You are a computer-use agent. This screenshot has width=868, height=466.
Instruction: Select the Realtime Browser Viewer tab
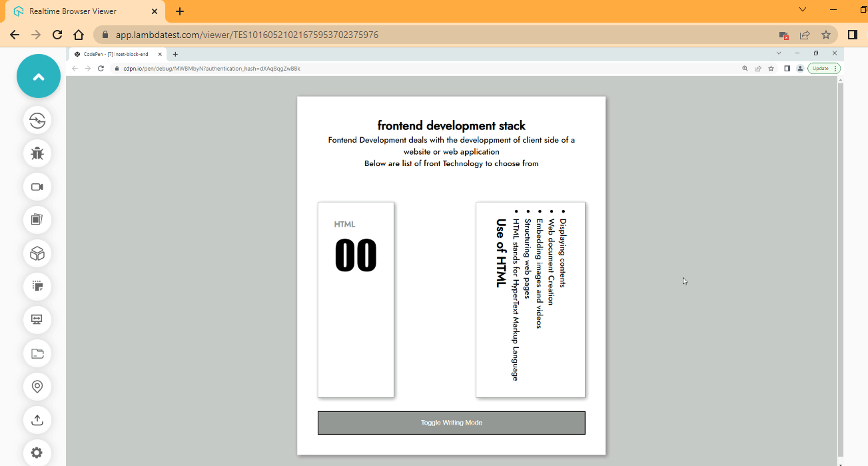click(x=73, y=11)
